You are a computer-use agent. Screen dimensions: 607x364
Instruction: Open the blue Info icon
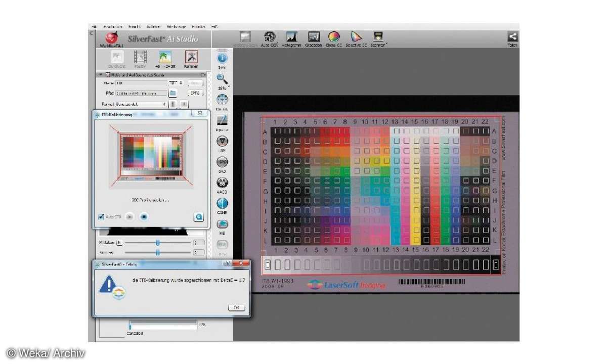point(222,58)
